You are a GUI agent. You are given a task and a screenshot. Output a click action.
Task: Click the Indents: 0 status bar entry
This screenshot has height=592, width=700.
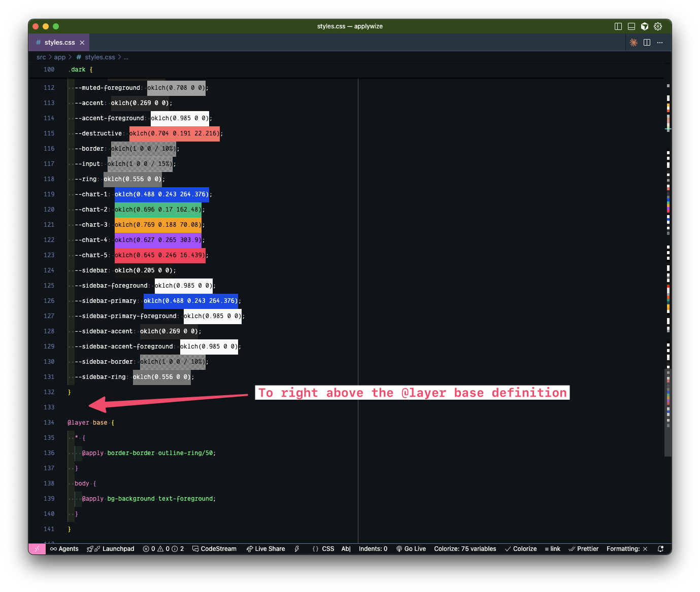click(373, 548)
